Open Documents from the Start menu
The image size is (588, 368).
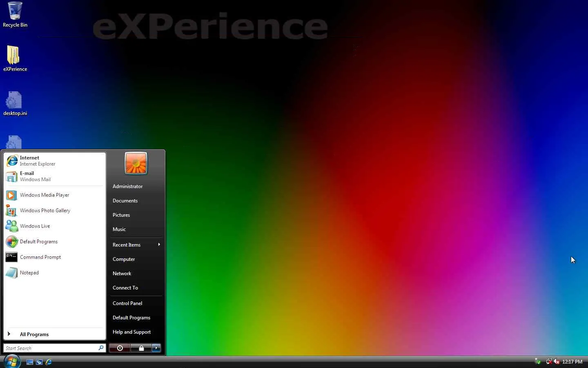[136, 201]
